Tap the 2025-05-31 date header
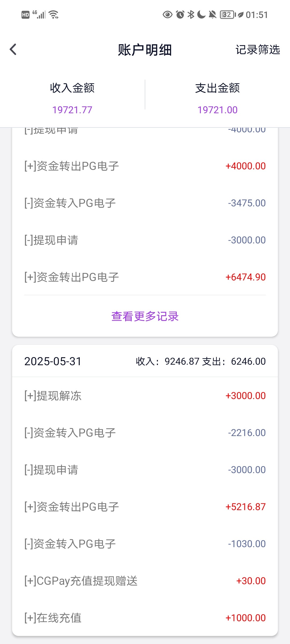This screenshot has width=290, height=644. tap(53, 361)
